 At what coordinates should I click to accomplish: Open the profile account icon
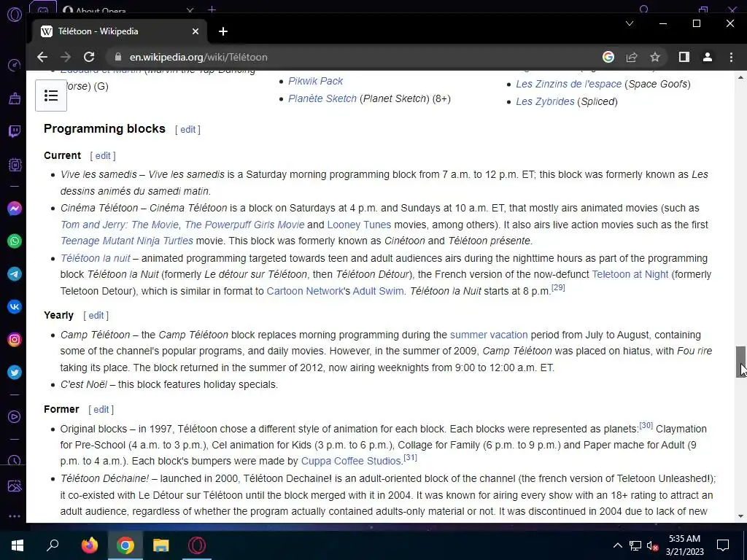[x=708, y=57]
